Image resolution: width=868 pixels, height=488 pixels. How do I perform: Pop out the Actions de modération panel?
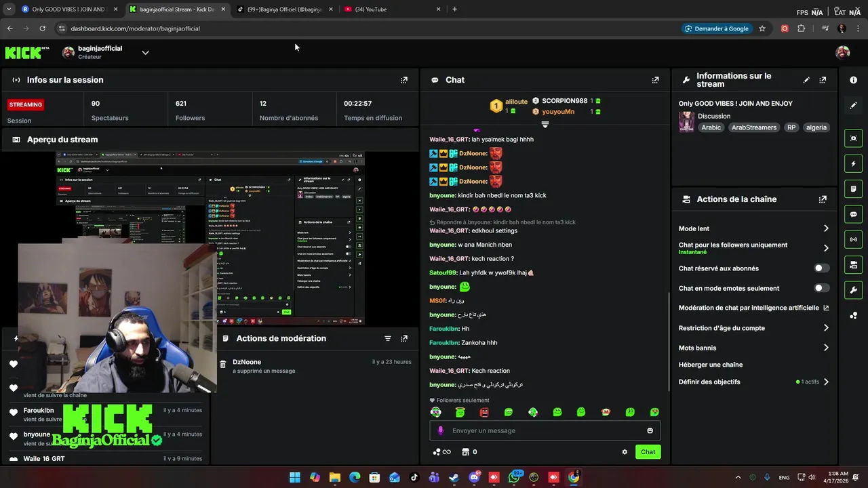click(x=404, y=338)
